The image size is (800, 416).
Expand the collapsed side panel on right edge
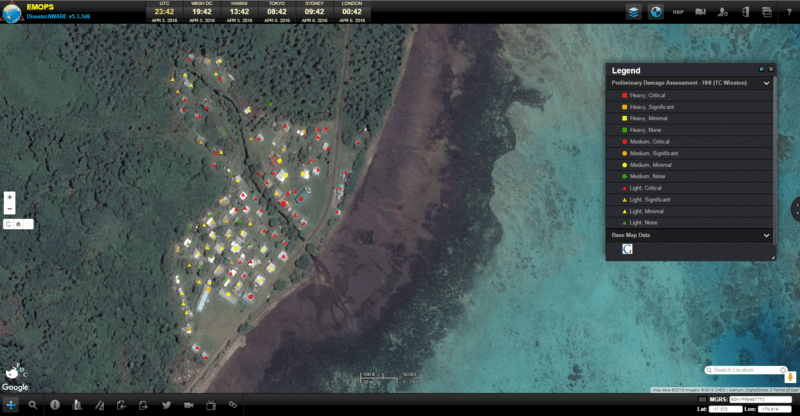(x=796, y=209)
